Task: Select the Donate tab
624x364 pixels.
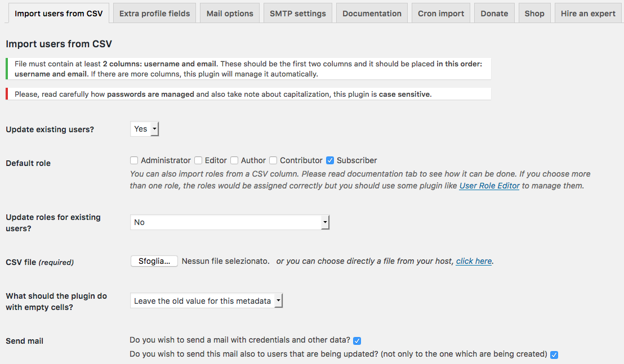Action: coord(494,14)
